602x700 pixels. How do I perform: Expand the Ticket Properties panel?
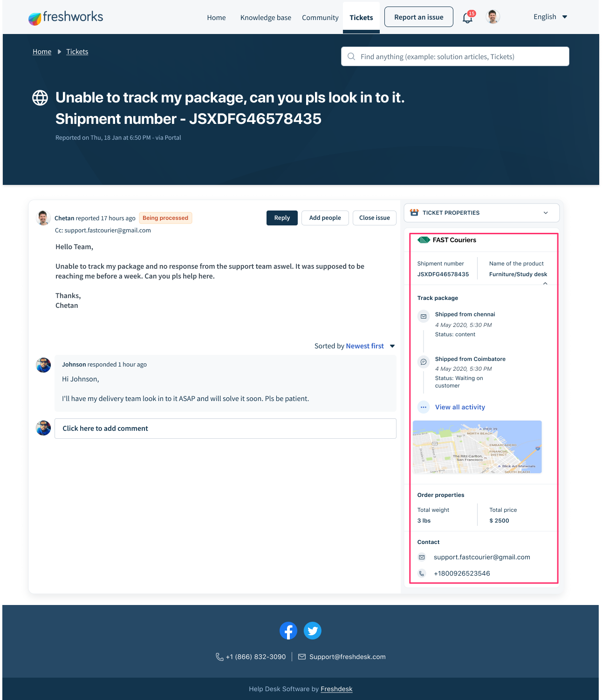pos(546,213)
